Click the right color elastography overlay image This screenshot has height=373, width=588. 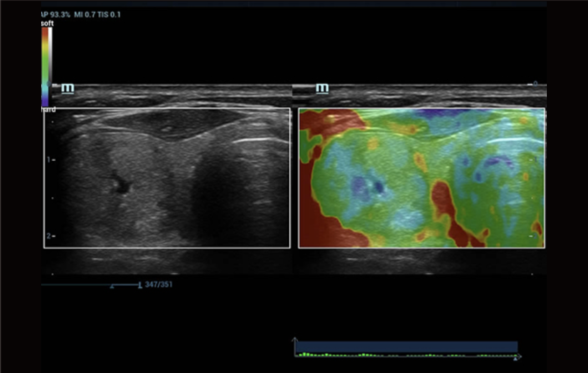(422, 178)
